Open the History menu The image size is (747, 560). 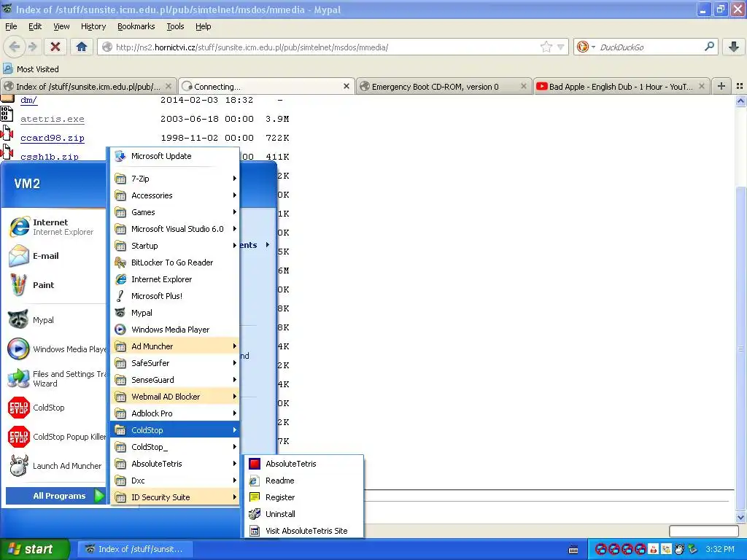[93, 26]
